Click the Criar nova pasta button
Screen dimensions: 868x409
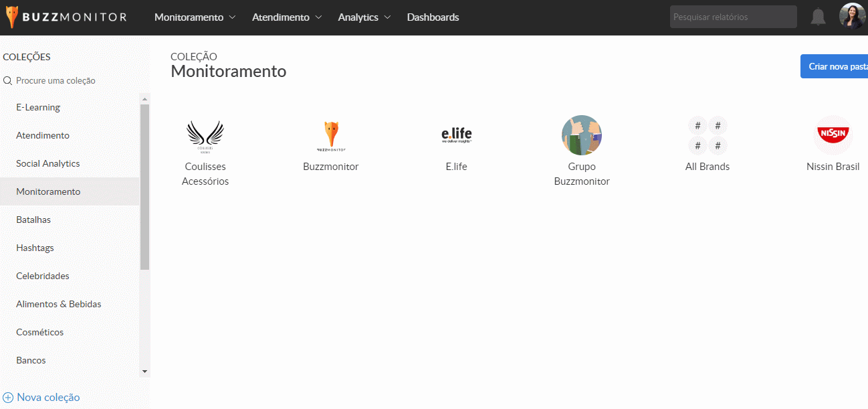tap(836, 66)
